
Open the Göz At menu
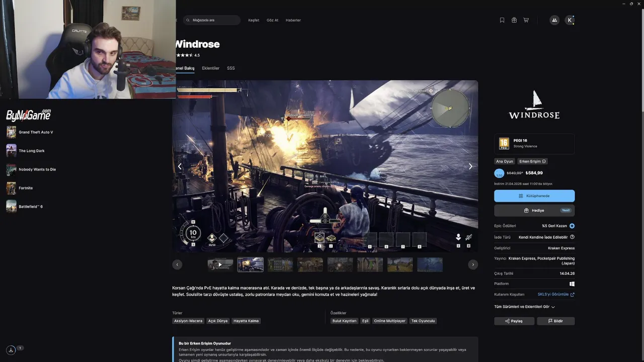point(272,20)
